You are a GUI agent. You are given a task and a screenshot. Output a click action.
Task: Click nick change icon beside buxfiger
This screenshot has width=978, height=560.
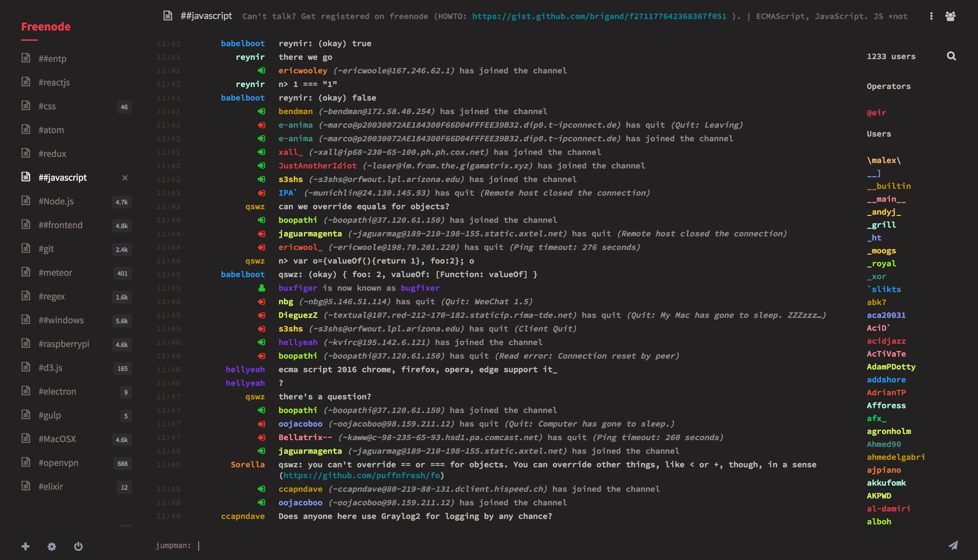[262, 288]
